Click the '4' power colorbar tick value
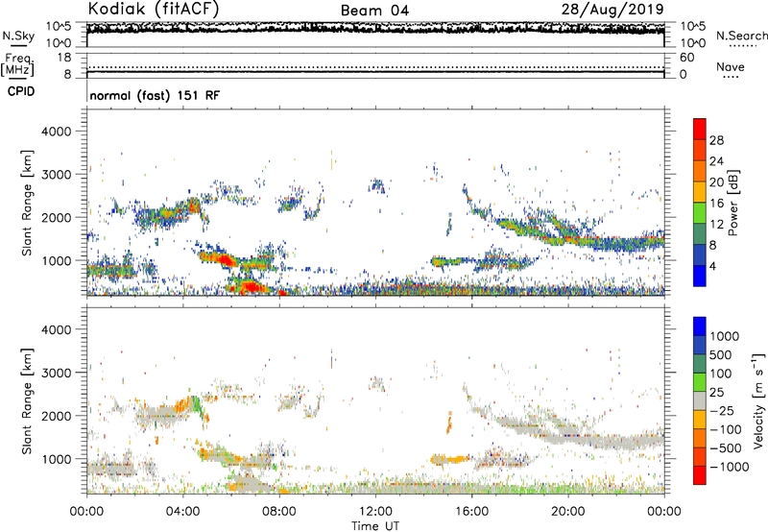The height and width of the screenshot is (532, 768). (x=712, y=266)
